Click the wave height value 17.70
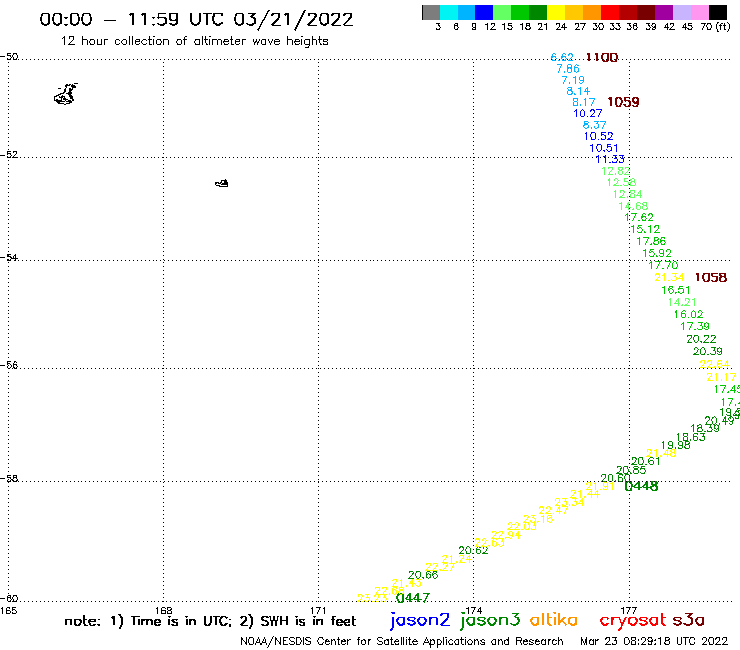This screenshot has width=740, height=650. point(663,265)
